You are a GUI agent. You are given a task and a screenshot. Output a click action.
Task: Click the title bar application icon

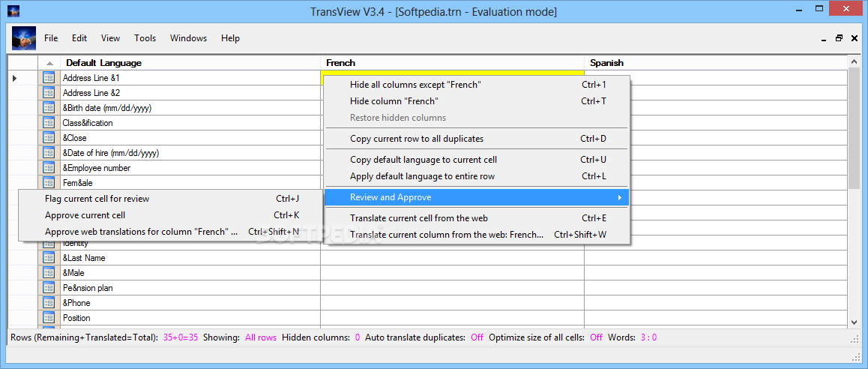pyautogui.click(x=13, y=10)
